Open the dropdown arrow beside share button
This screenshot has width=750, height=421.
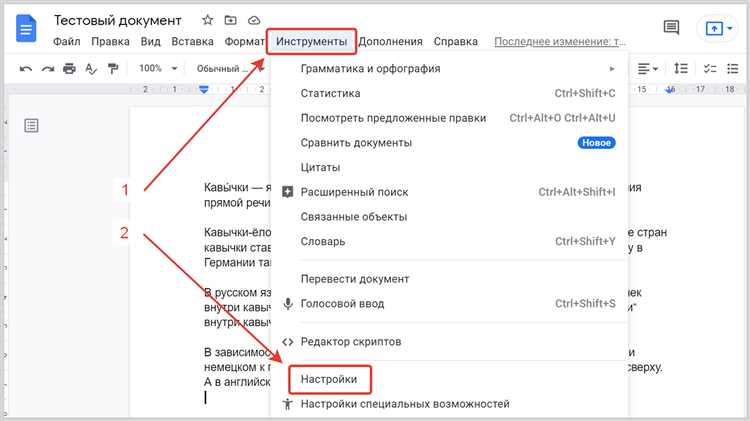tap(730, 29)
